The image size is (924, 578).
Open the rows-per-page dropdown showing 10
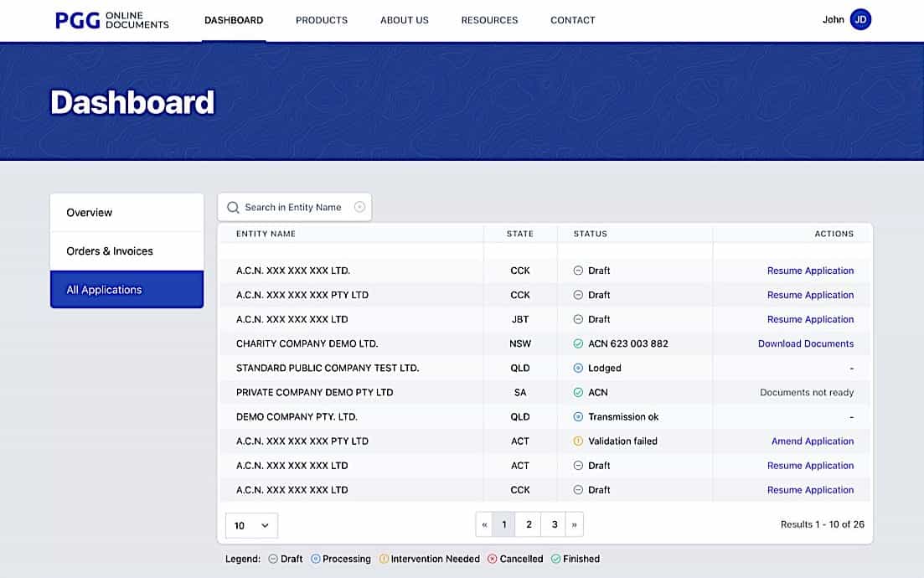tap(250, 525)
